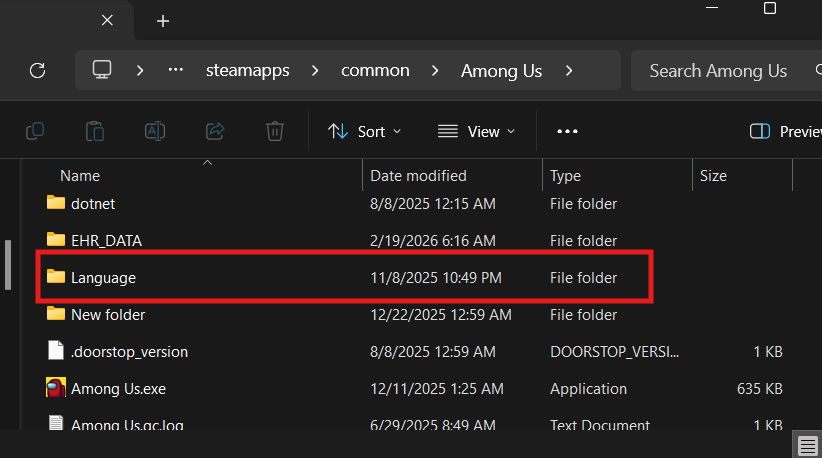The width and height of the screenshot is (822, 458).
Task: Click the This PC monitor icon in breadcrumb
Action: pyautogui.click(x=102, y=70)
